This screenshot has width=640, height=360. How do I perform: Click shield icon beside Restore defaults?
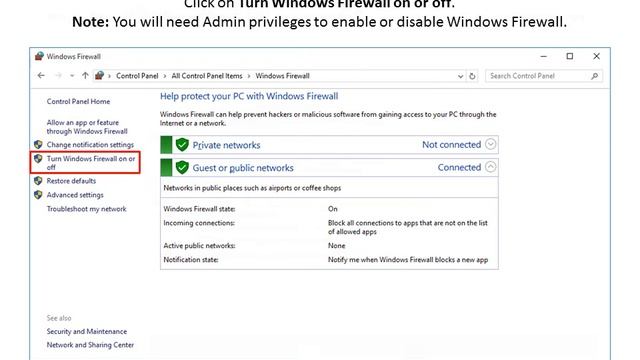pos(38,180)
